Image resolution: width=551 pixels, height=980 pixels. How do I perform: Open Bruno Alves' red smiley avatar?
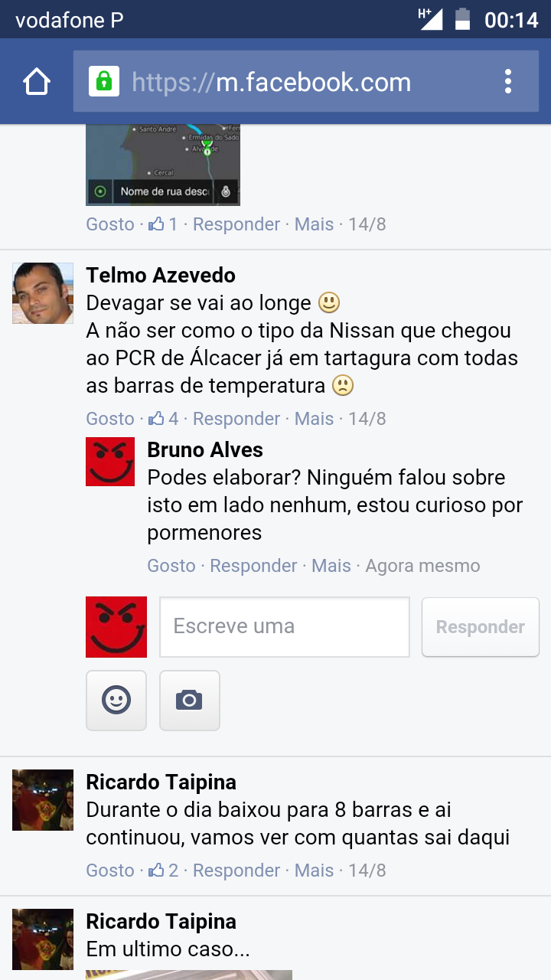(110, 462)
